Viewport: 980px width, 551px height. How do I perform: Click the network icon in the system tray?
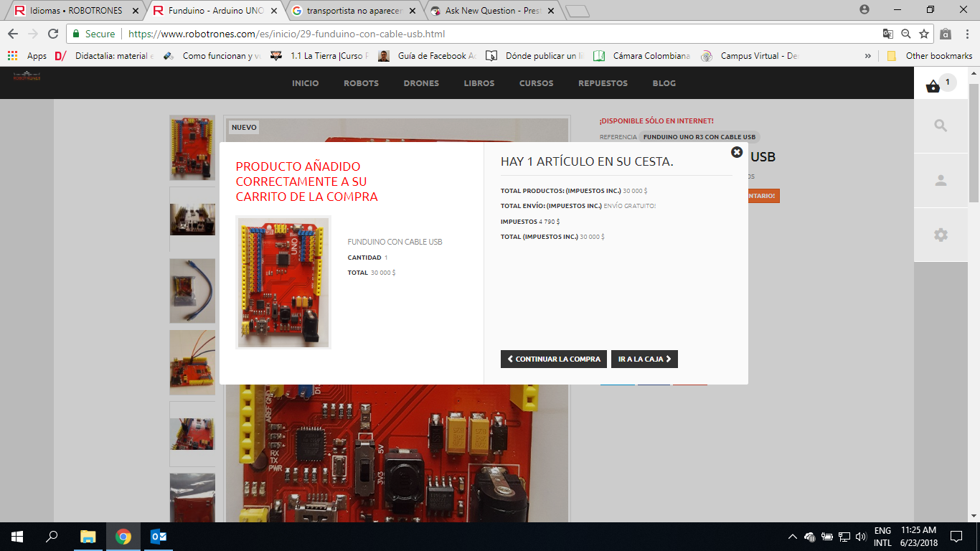(844, 537)
